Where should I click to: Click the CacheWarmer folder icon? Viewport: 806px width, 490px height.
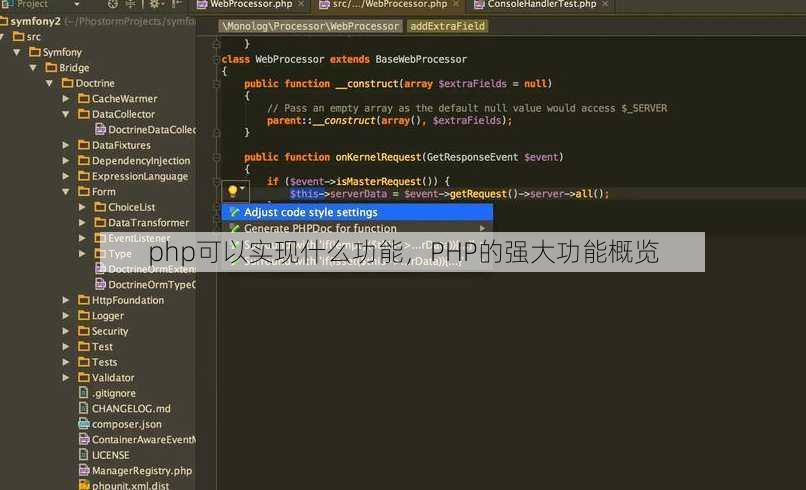[84, 98]
